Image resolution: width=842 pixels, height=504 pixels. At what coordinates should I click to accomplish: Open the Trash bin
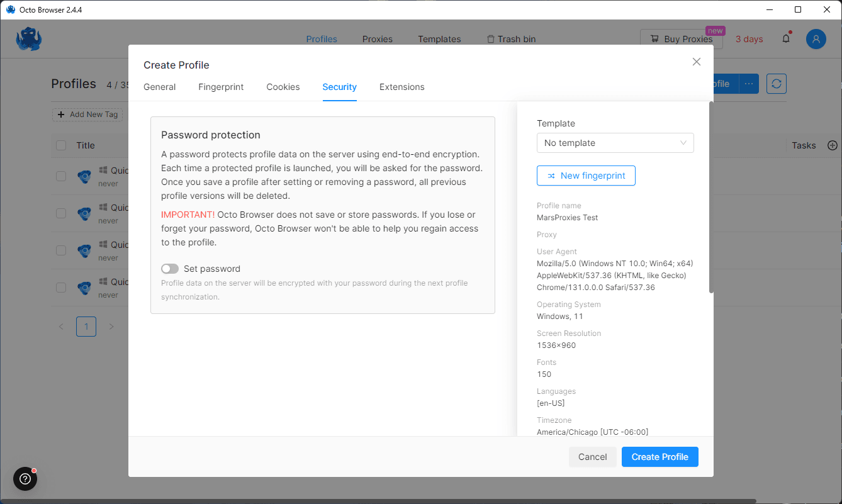(x=512, y=39)
